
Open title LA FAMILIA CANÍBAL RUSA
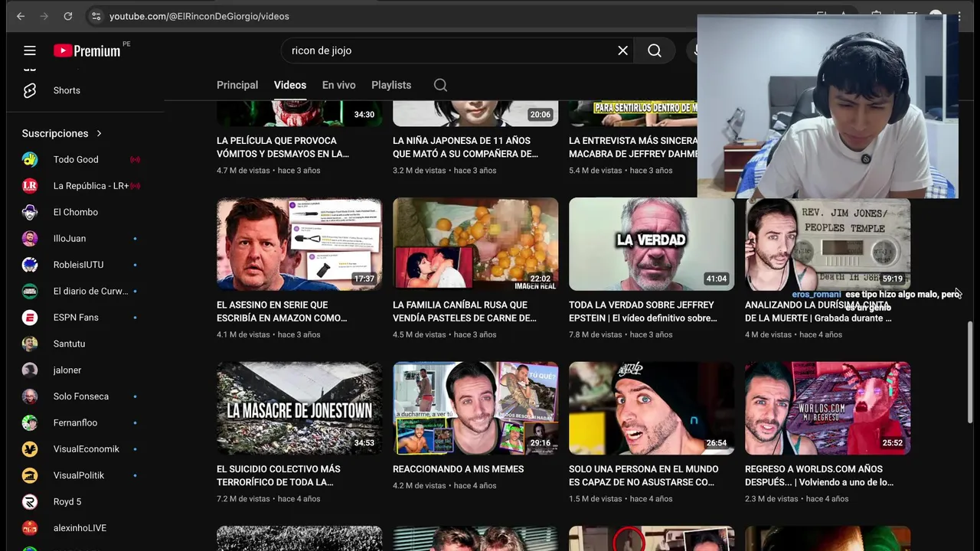tap(465, 311)
